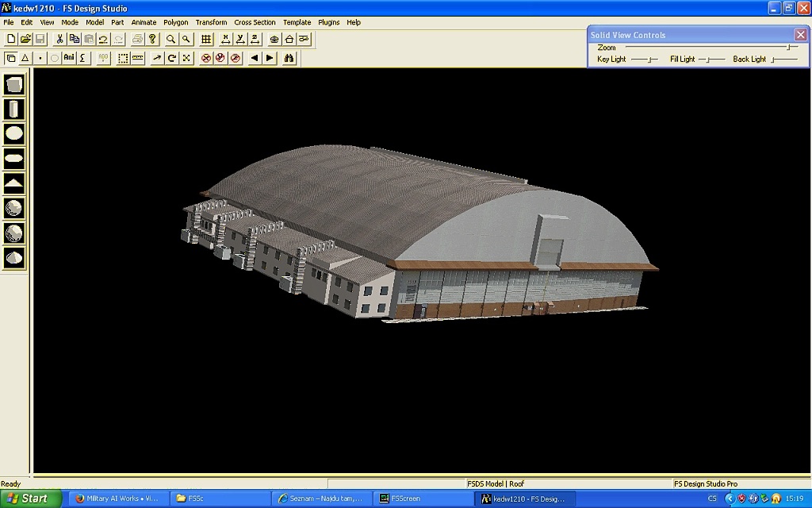The height and width of the screenshot is (508, 812).
Task: Toggle the Z axis lock button
Action: click(x=255, y=39)
